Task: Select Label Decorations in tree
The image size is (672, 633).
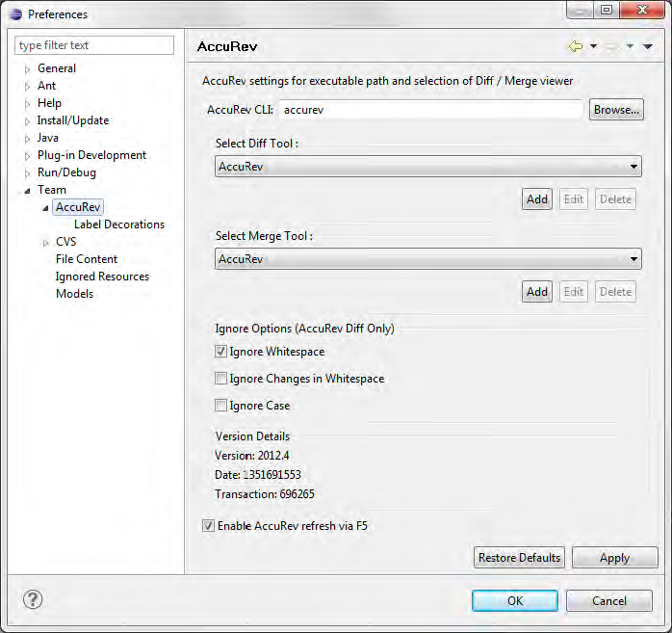Action: click(x=118, y=224)
